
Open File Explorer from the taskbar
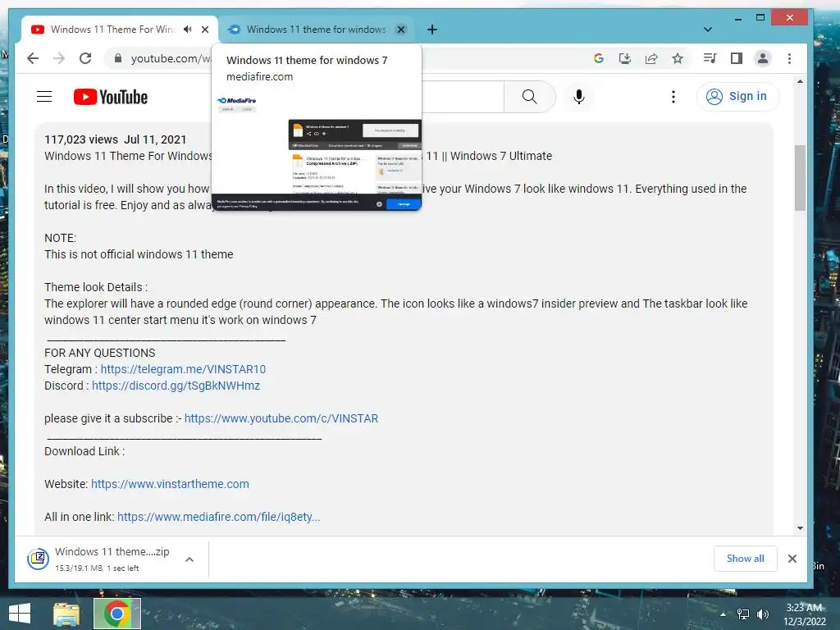[66, 614]
